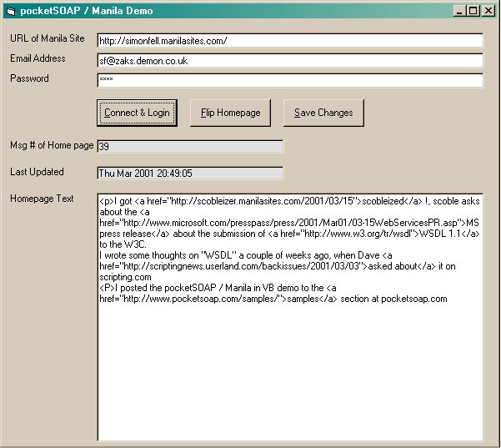501x448 pixels.
Task: Click the 'Homepage Text' label
Action: (x=42, y=199)
